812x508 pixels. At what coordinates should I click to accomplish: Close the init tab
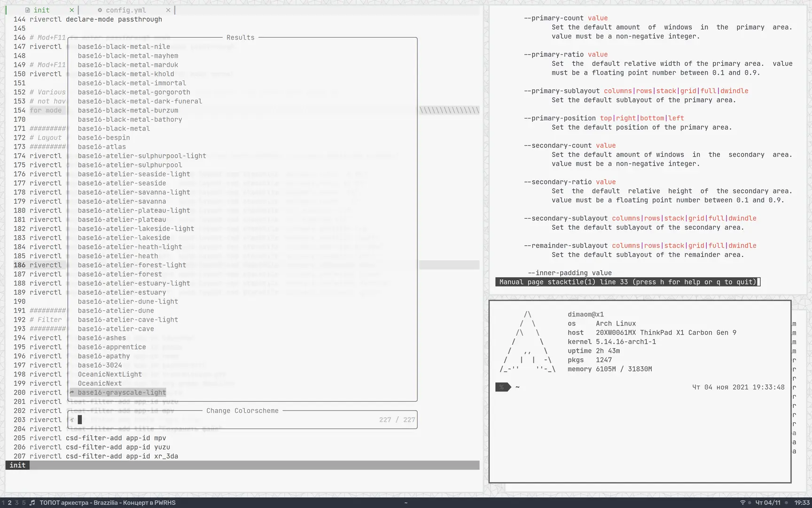click(x=71, y=10)
